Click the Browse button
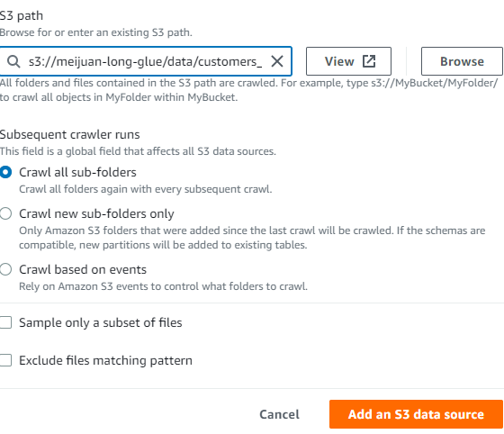 (x=462, y=61)
